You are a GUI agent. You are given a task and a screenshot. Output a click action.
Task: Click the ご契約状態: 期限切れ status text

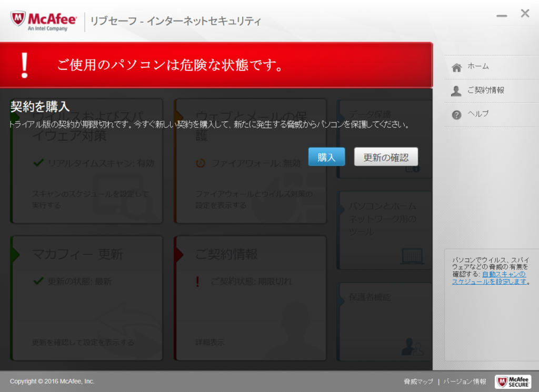(x=252, y=282)
